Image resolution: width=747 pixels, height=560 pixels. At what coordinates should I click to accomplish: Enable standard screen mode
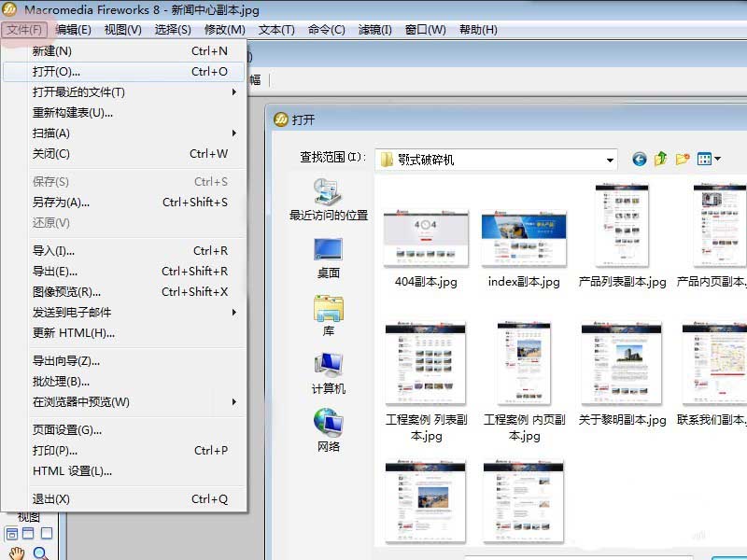pyautogui.click(x=12, y=533)
